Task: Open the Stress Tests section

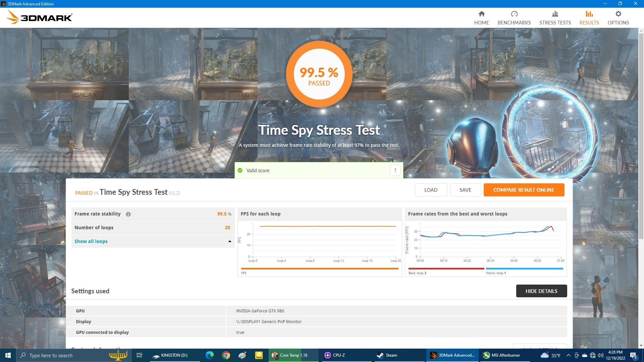Action: coord(555,18)
